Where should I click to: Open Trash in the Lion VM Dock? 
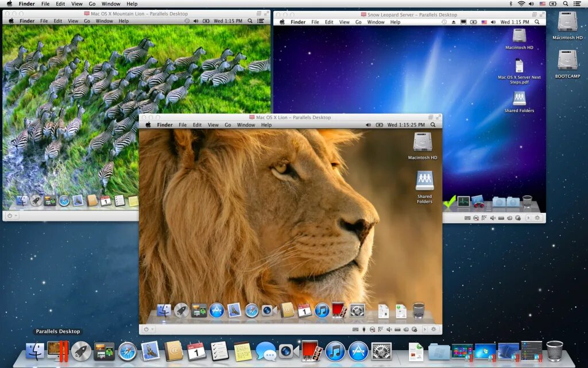419,310
